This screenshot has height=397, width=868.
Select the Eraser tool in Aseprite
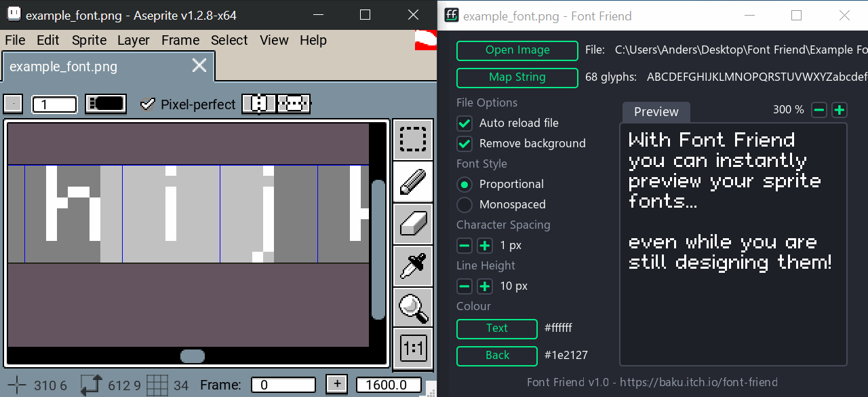pyautogui.click(x=413, y=223)
